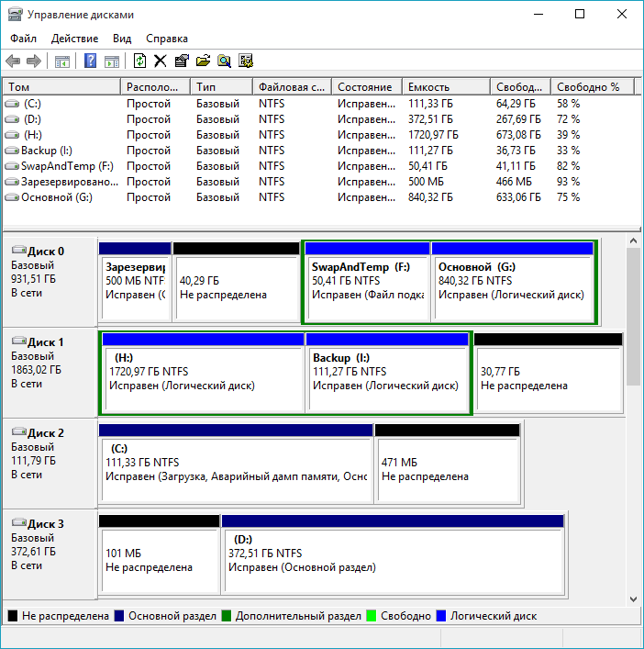The image size is (644, 649).
Task: Select the (C:) 111,33 ГБ partition block
Action: pyautogui.click(x=236, y=464)
